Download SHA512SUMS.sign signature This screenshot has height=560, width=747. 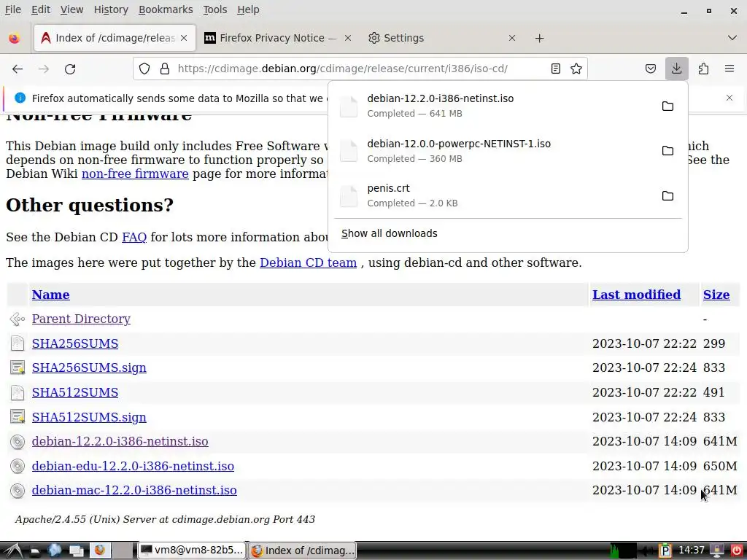tap(89, 417)
